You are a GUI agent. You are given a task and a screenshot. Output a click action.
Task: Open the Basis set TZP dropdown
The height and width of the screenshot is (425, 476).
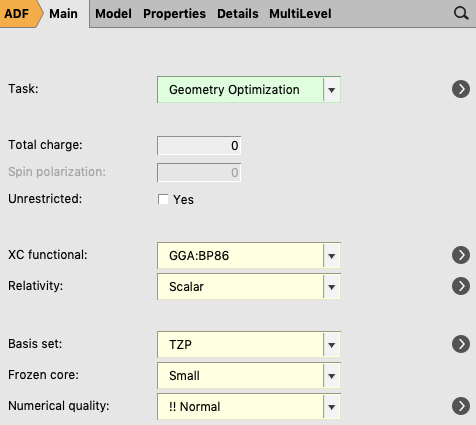tap(249, 345)
